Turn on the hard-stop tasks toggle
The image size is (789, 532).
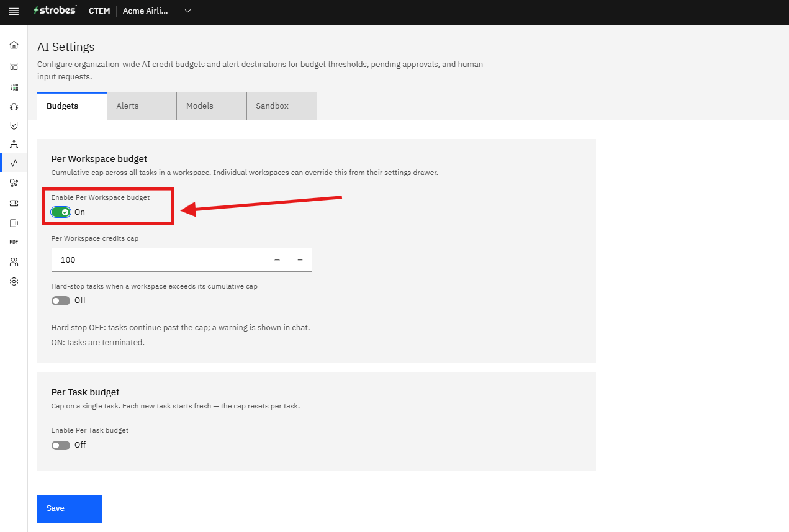[61, 300]
